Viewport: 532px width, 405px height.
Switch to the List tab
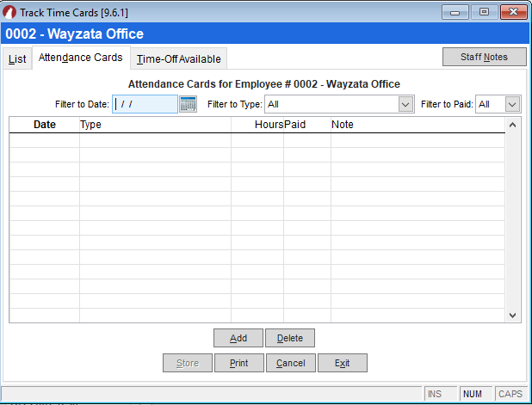point(17,59)
